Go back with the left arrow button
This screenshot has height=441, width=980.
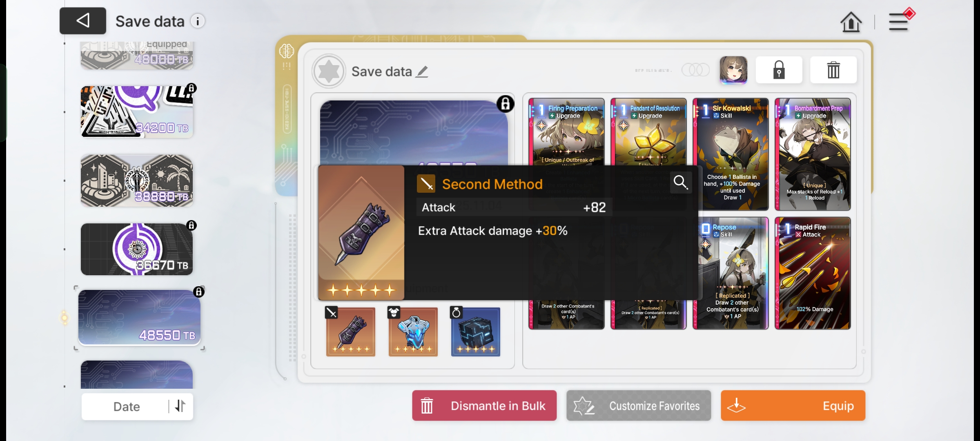pos(83,20)
